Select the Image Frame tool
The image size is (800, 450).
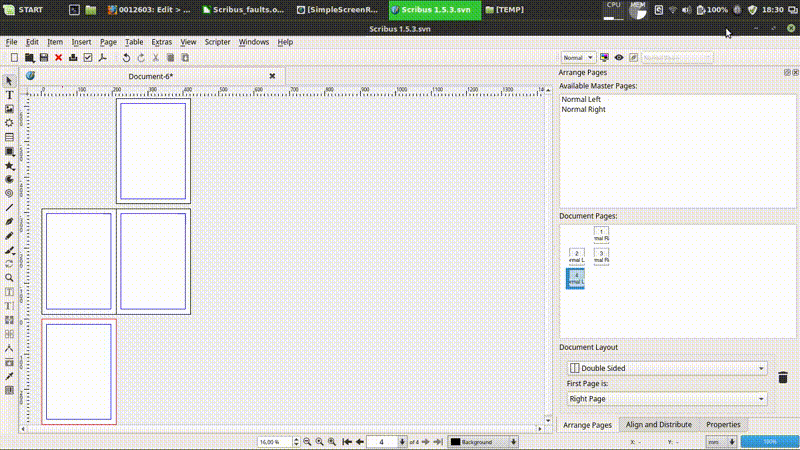(x=9, y=108)
